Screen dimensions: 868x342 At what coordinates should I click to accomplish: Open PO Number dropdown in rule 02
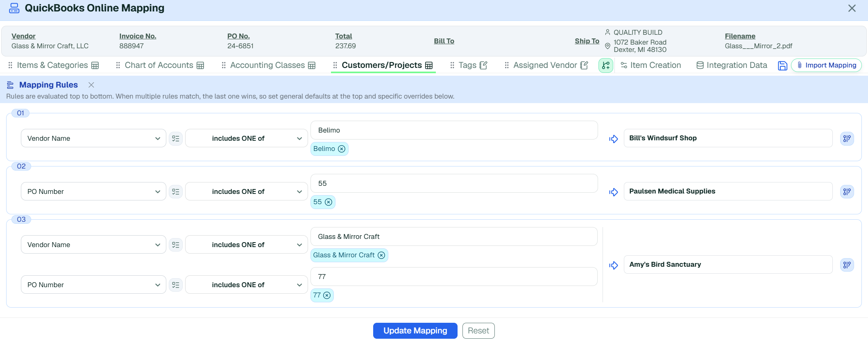pyautogui.click(x=93, y=191)
